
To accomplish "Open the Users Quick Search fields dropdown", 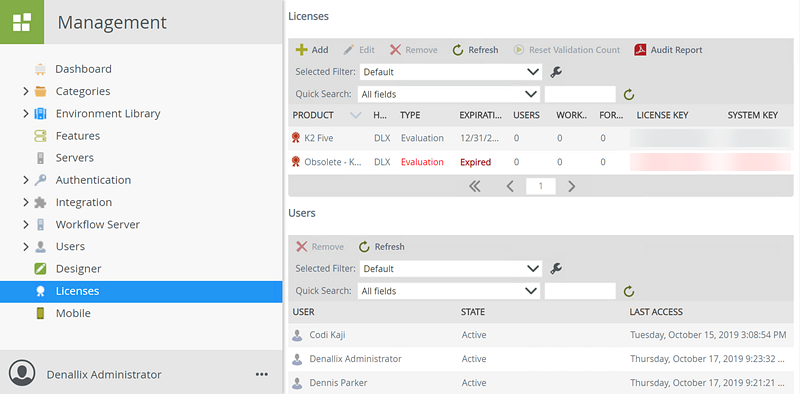I will tap(448, 291).
